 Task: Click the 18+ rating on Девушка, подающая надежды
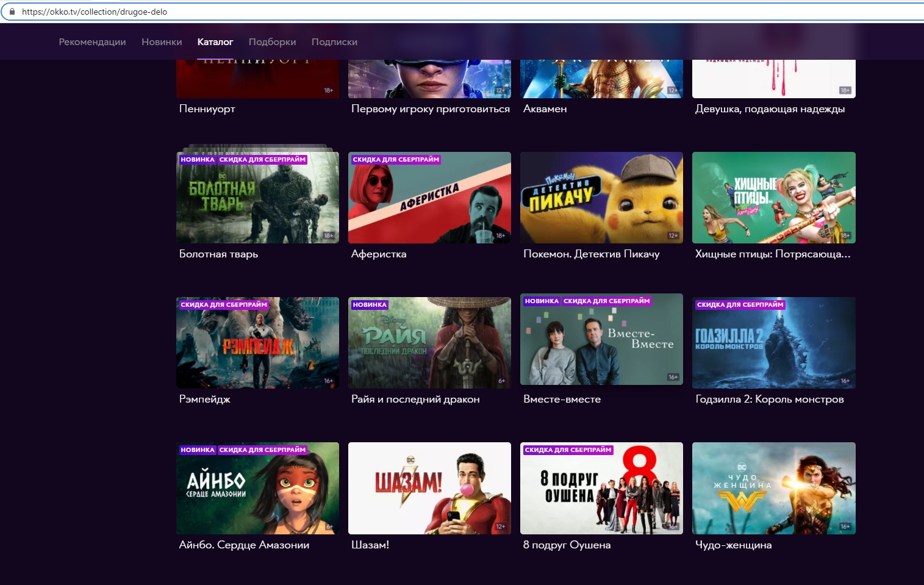pyautogui.click(x=845, y=90)
